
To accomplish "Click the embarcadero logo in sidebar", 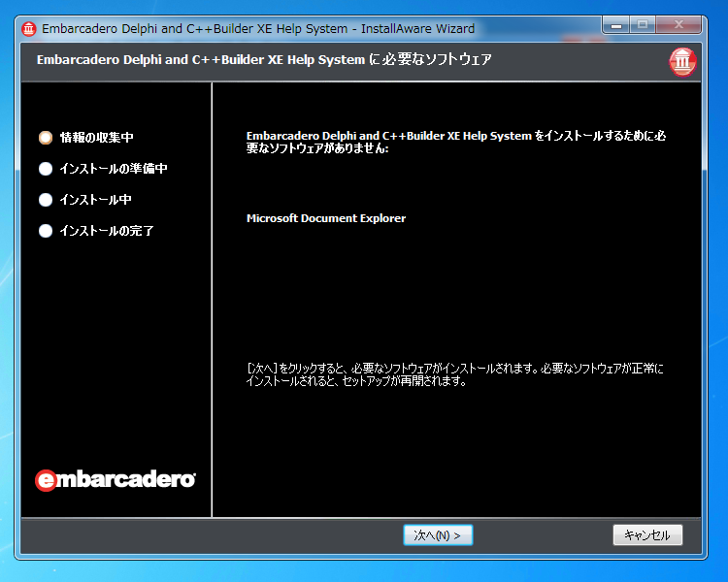I will click(116, 480).
